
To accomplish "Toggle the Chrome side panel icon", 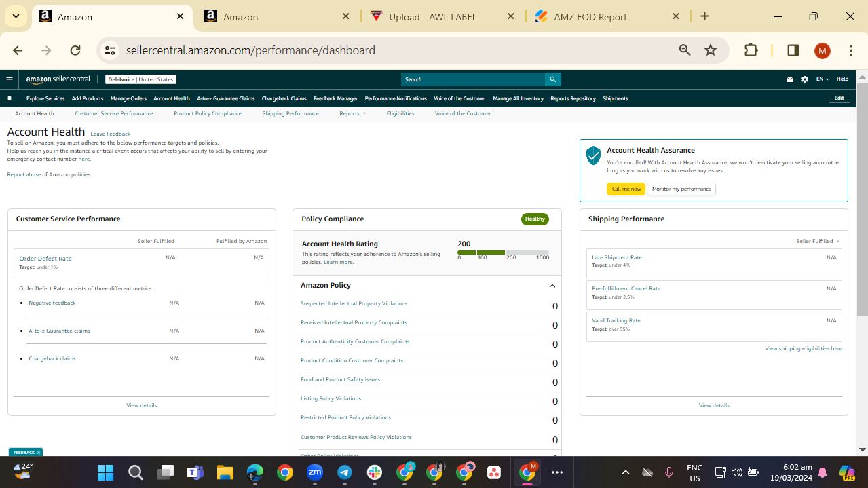I will tap(793, 50).
